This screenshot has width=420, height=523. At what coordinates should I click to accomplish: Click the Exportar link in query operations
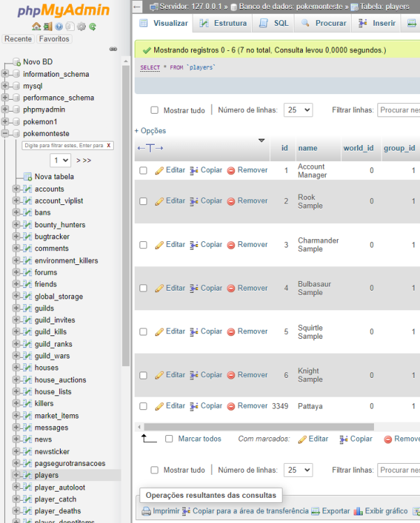[x=331, y=511]
